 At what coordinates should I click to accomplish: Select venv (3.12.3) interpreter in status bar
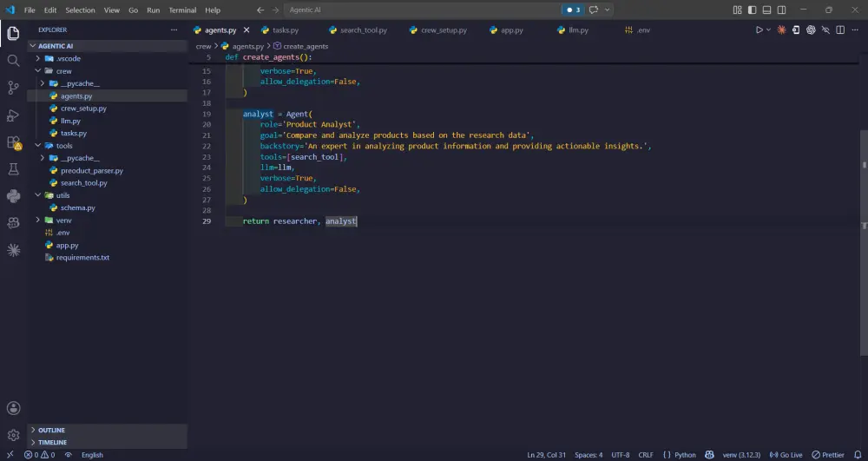[743, 455]
